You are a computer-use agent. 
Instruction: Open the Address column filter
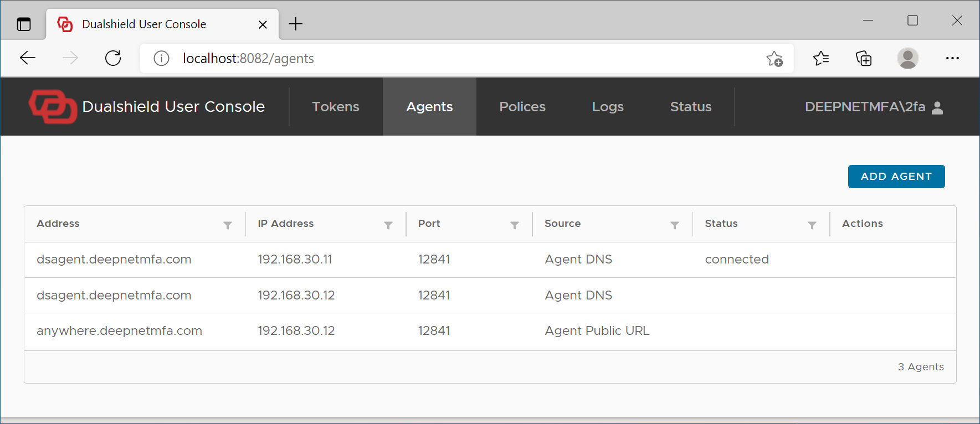pyautogui.click(x=228, y=225)
